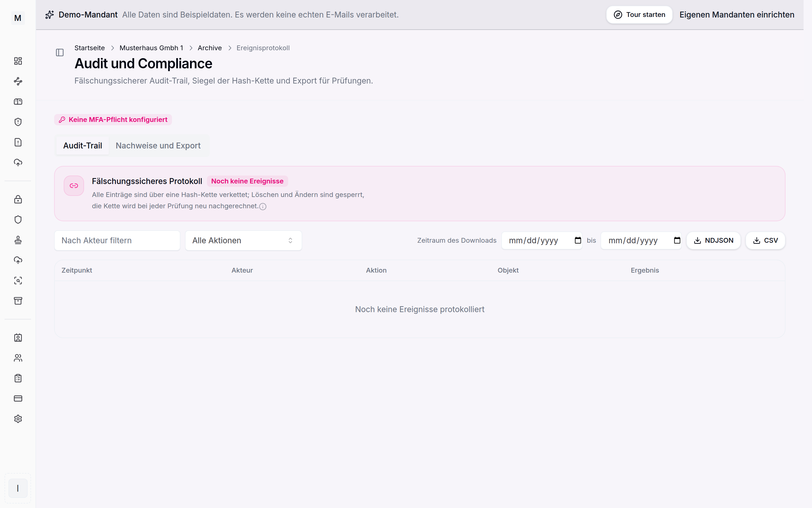Screen dimensions: 812x508
Task: Open the settings gear icon in sidebar
Action: click(18, 419)
